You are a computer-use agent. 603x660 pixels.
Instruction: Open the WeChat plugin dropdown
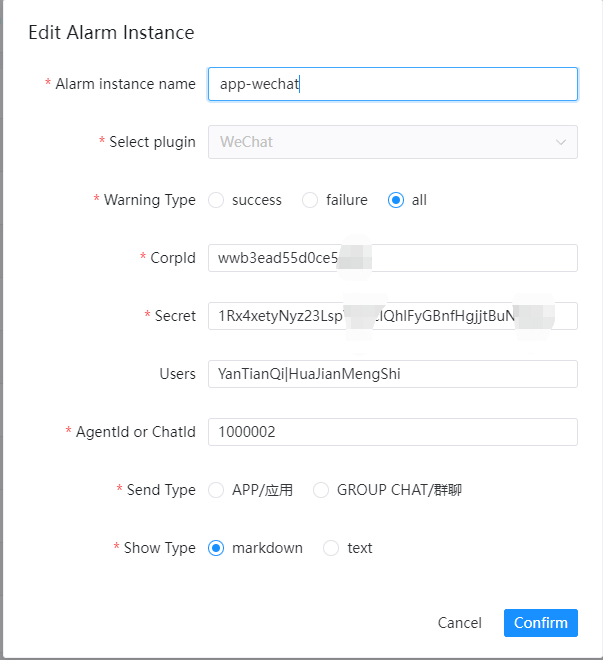(391, 142)
